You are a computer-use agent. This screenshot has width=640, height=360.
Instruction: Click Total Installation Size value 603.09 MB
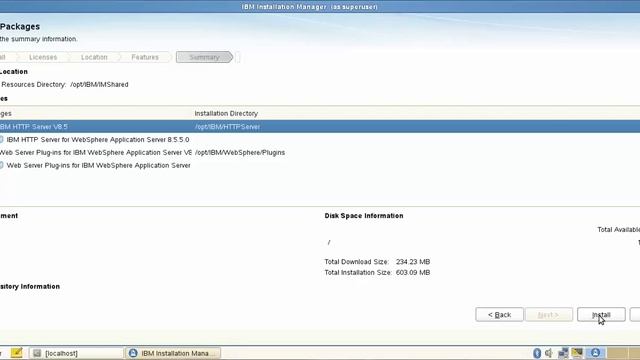(413, 272)
